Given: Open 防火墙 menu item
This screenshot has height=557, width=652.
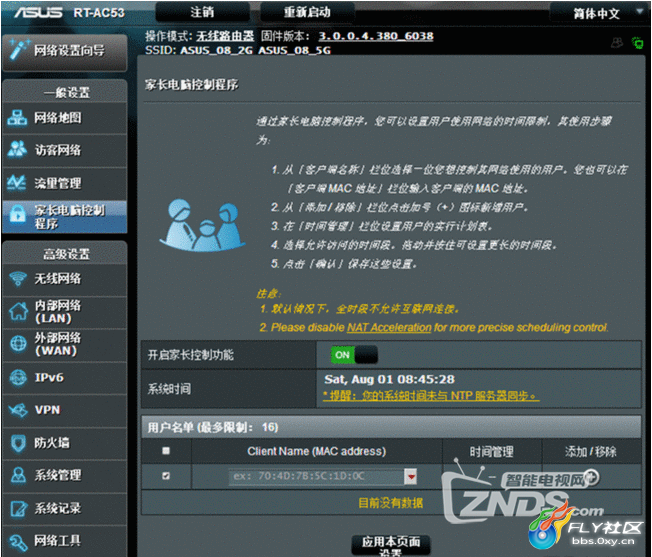Looking at the screenshot, I should click(64, 443).
